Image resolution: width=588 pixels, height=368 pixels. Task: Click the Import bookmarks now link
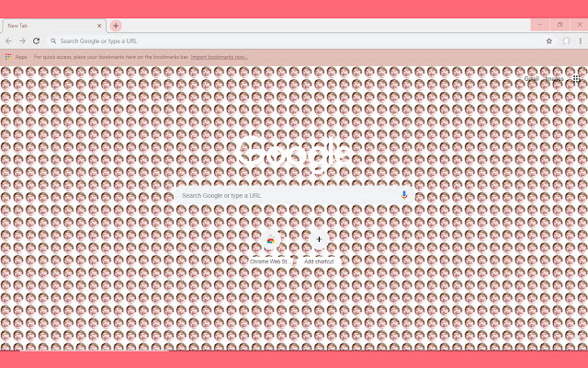coord(219,57)
